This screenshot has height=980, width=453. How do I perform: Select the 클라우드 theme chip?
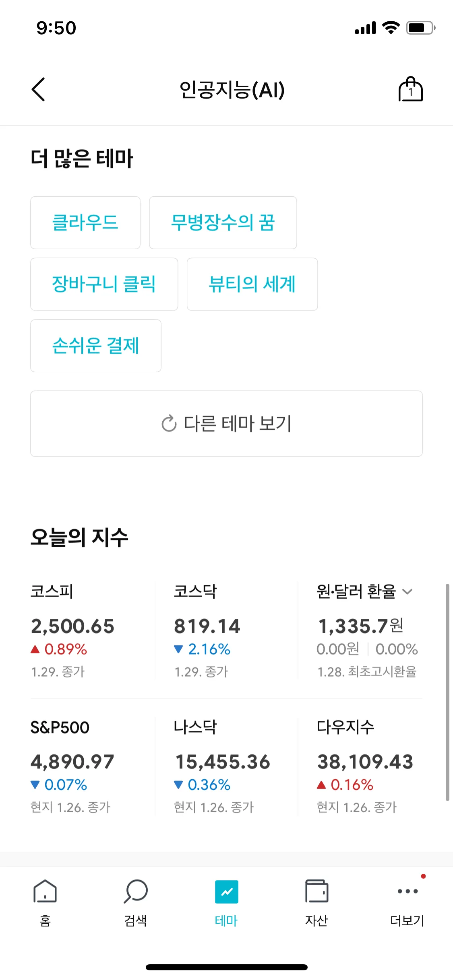click(85, 222)
